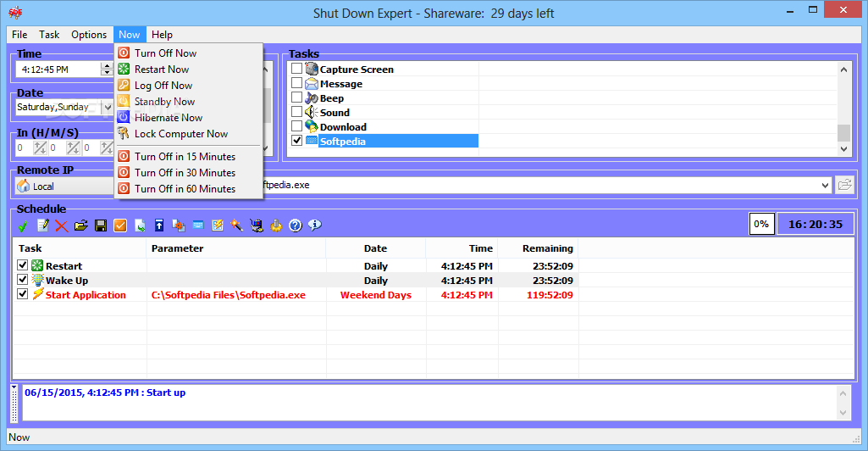Choose Turn Off in 15 Minutes
This screenshot has width=868, height=451.
(188, 157)
